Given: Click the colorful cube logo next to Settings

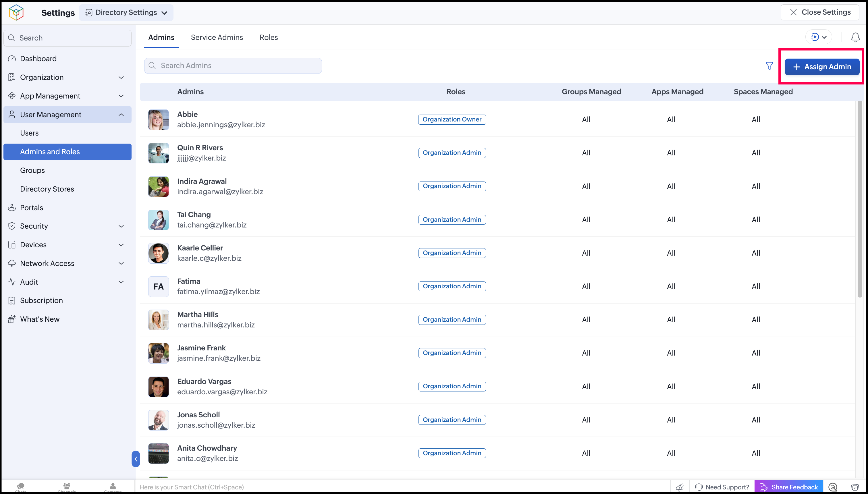Looking at the screenshot, I should click(x=16, y=13).
